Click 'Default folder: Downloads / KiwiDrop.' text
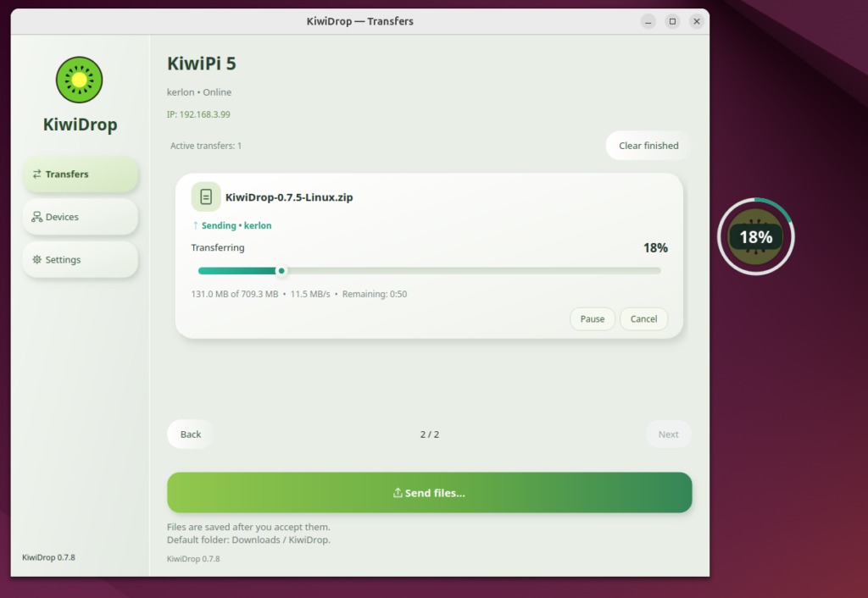868x598 pixels. (248, 540)
